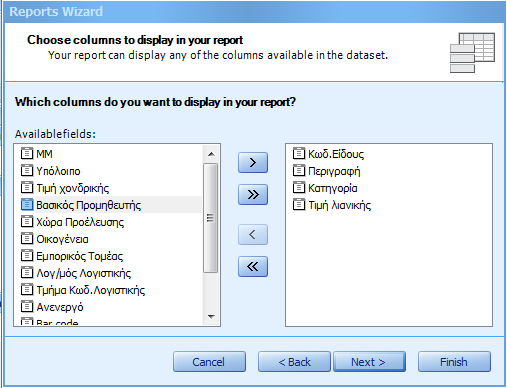Click the highlighted icon beside Βασικός Προμηθευτής
The image size is (507, 388).
coord(27,205)
